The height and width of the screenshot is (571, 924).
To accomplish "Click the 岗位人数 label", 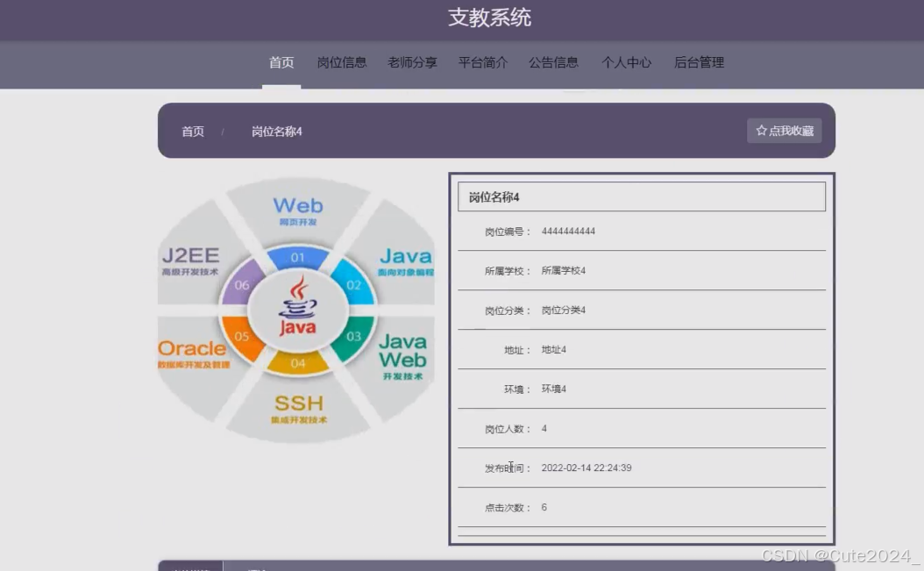I will (x=508, y=429).
